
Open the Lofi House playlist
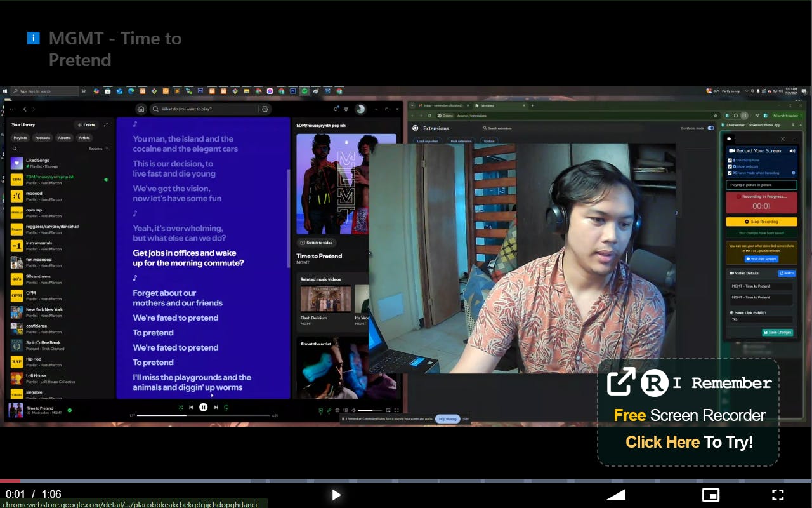pyautogui.click(x=60, y=378)
